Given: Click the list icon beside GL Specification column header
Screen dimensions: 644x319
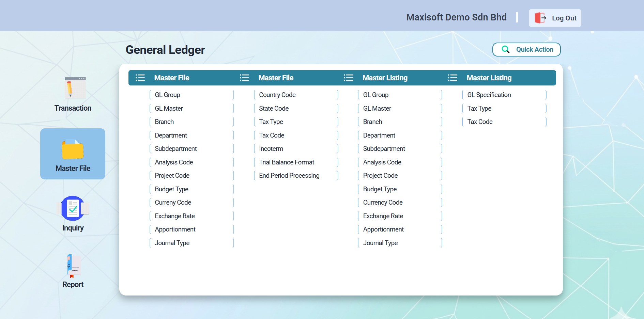Looking at the screenshot, I should coord(453,78).
